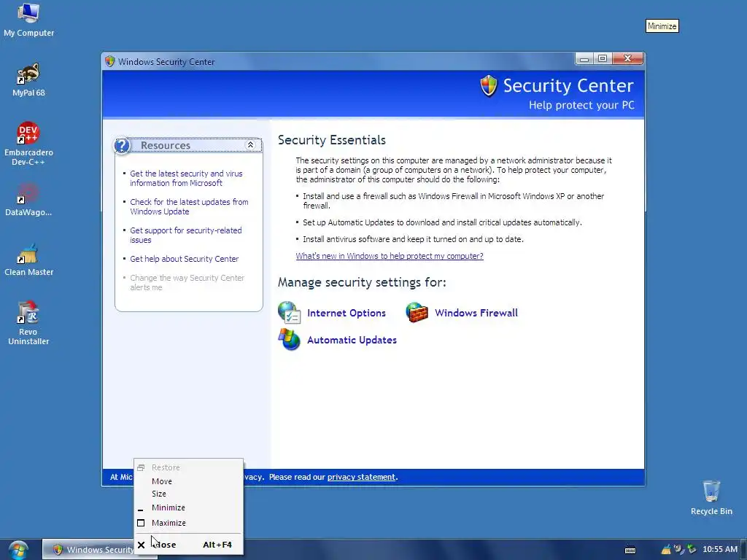Click the show desktop strip beside clock
The image size is (747, 560).
pyautogui.click(x=743, y=550)
